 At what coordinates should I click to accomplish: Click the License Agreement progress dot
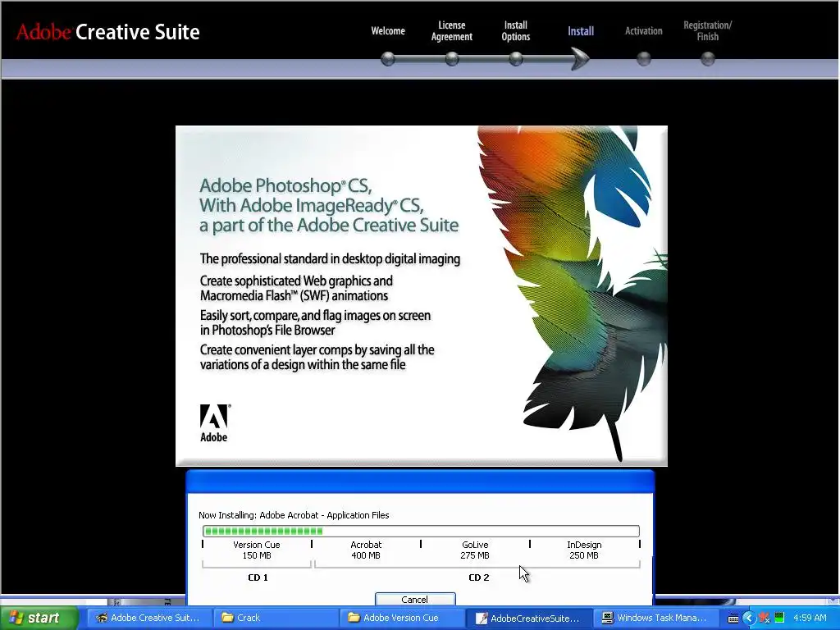[x=452, y=58]
